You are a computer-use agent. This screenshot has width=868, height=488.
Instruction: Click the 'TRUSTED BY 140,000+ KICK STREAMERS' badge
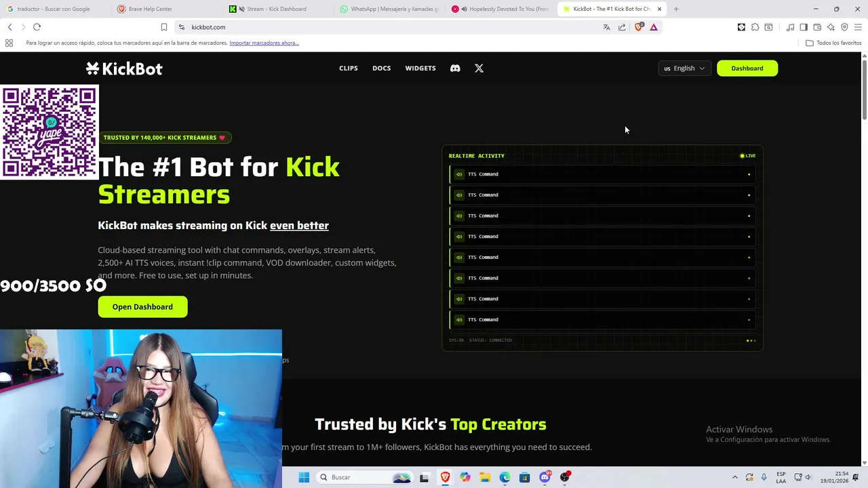[x=165, y=138]
